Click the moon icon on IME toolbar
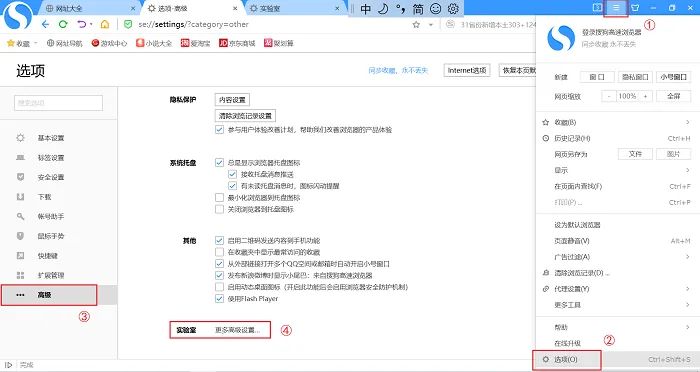This screenshot has width=700, height=372. coord(383,8)
